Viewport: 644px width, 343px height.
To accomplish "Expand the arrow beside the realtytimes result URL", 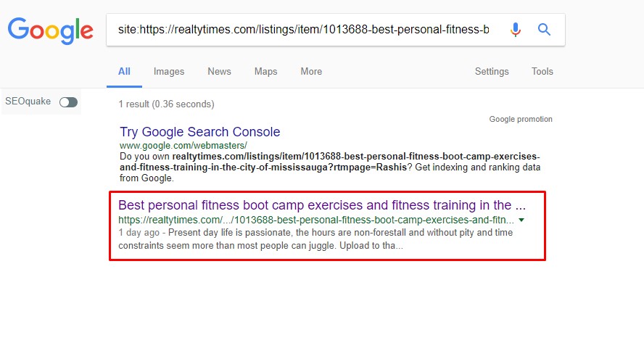I will (521, 220).
